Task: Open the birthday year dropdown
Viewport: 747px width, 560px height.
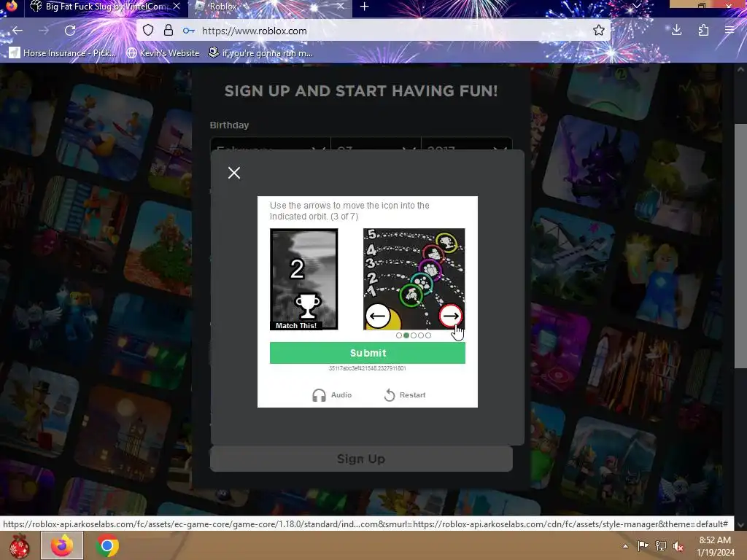Action: (x=467, y=144)
